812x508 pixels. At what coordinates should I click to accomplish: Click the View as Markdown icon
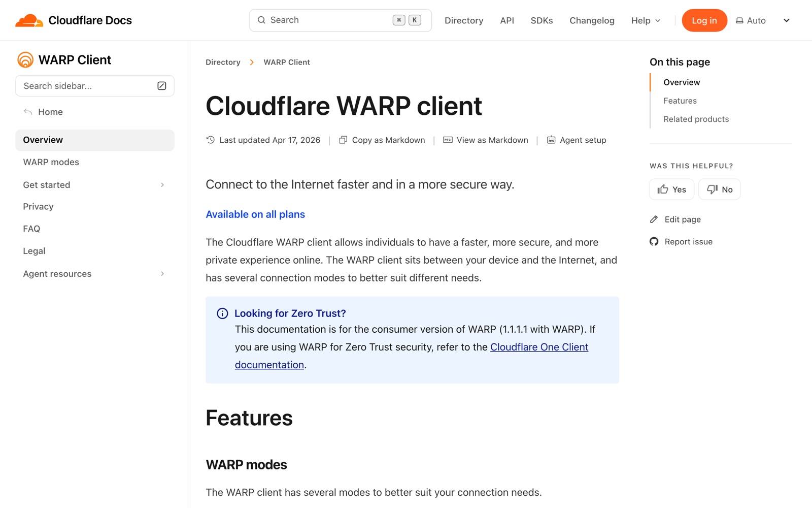448,140
